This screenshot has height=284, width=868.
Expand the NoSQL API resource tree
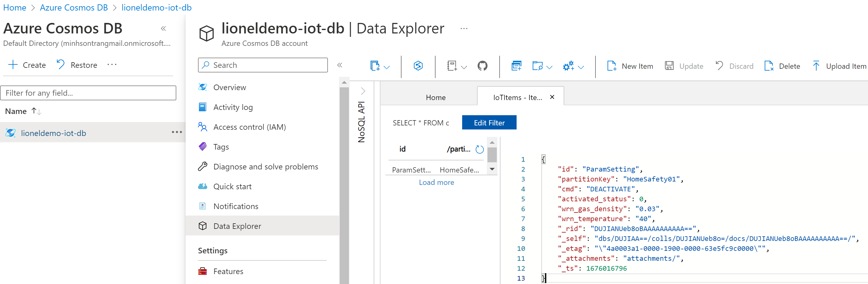click(363, 91)
